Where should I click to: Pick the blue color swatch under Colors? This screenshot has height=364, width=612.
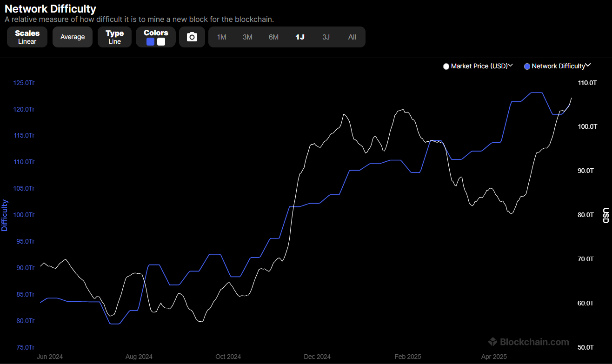pyautogui.click(x=150, y=41)
